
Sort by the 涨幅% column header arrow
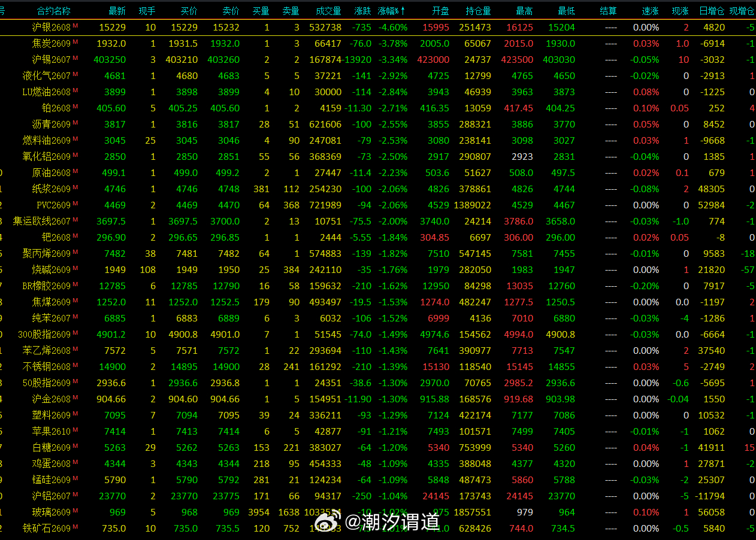point(403,11)
